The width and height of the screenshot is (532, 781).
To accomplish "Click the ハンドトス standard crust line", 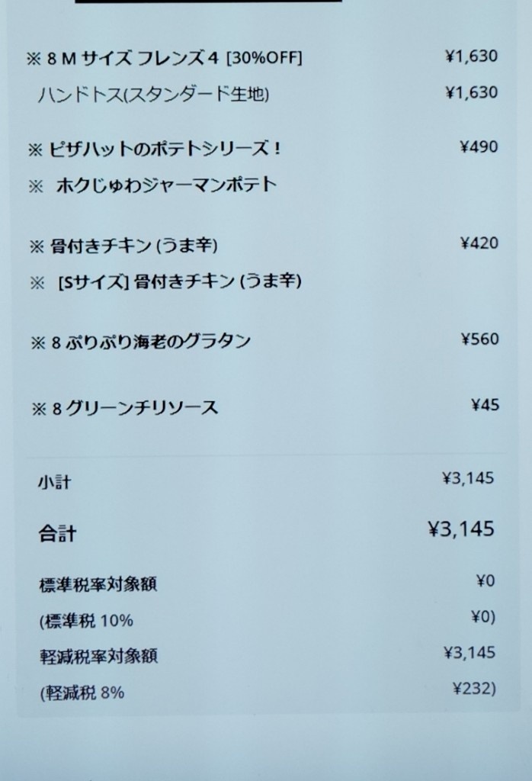I will [153, 94].
